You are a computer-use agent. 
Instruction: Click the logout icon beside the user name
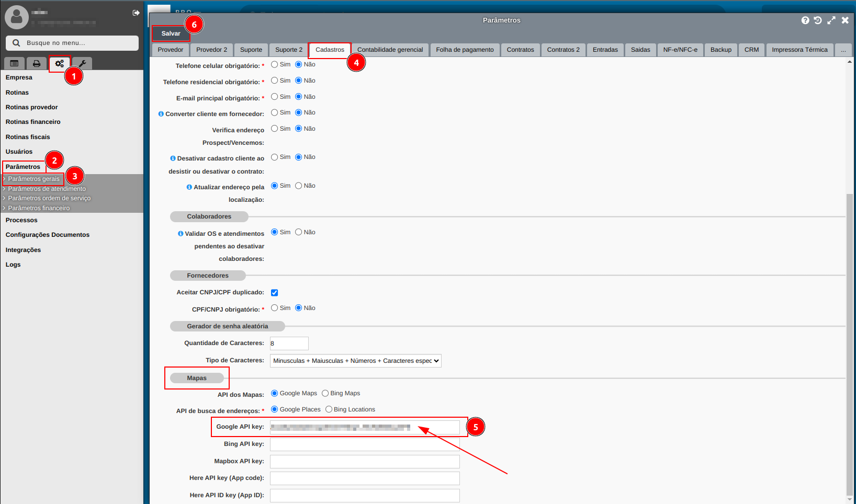point(136,13)
